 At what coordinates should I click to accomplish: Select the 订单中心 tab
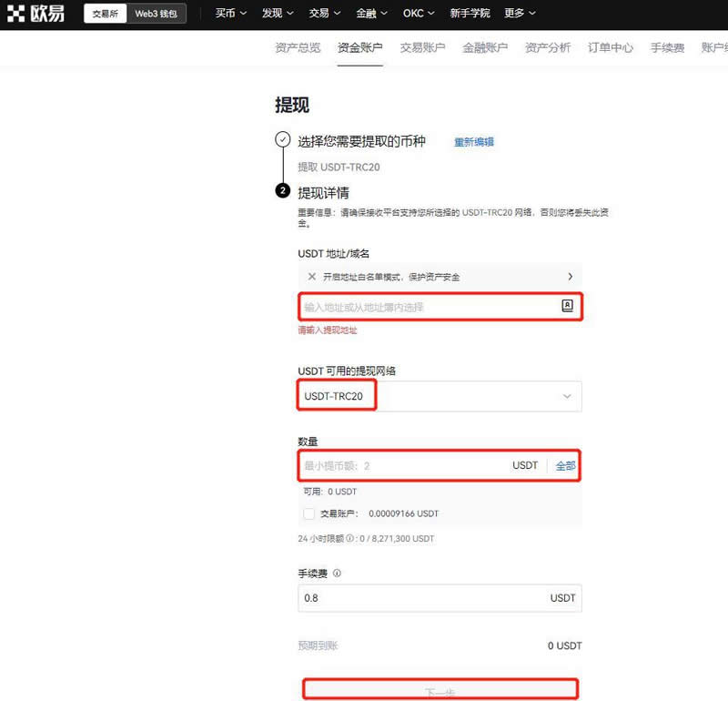[610, 46]
